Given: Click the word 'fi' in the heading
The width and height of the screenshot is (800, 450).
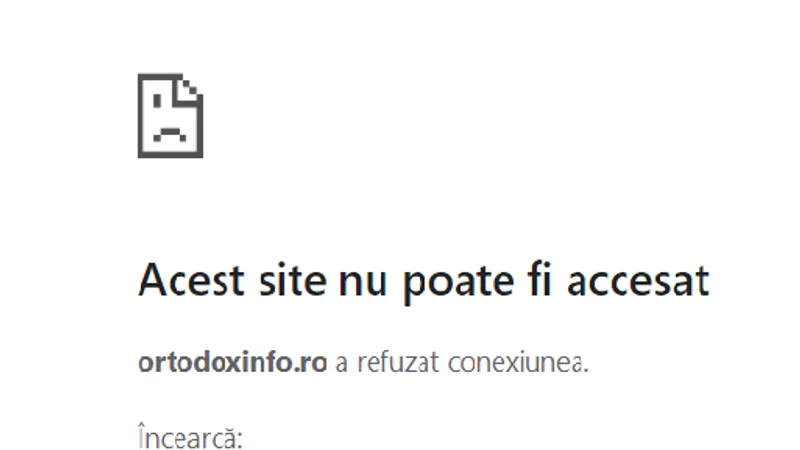Looking at the screenshot, I should coord(541,280).
